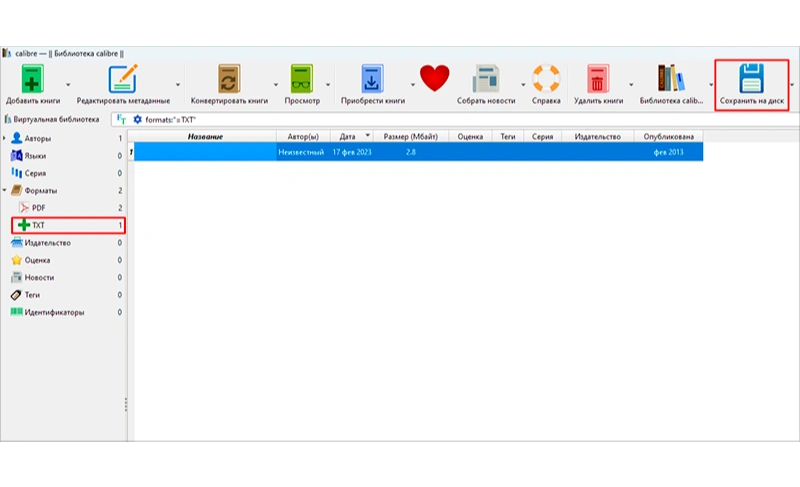Sort by Название column header
Viewport: 800px width, 487px height.
[x=205, y=136]
